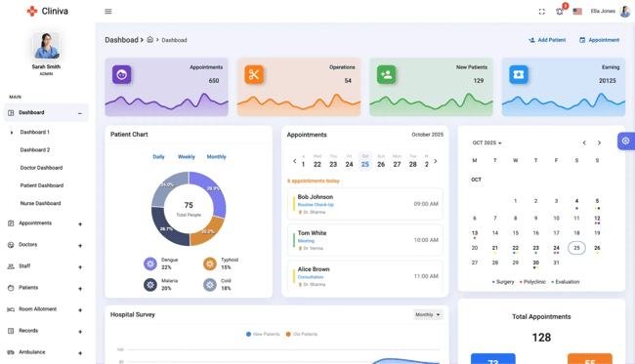The image size is (635, 364).
Task: Open the language flag selector
Action: click(x=577, y=12)
